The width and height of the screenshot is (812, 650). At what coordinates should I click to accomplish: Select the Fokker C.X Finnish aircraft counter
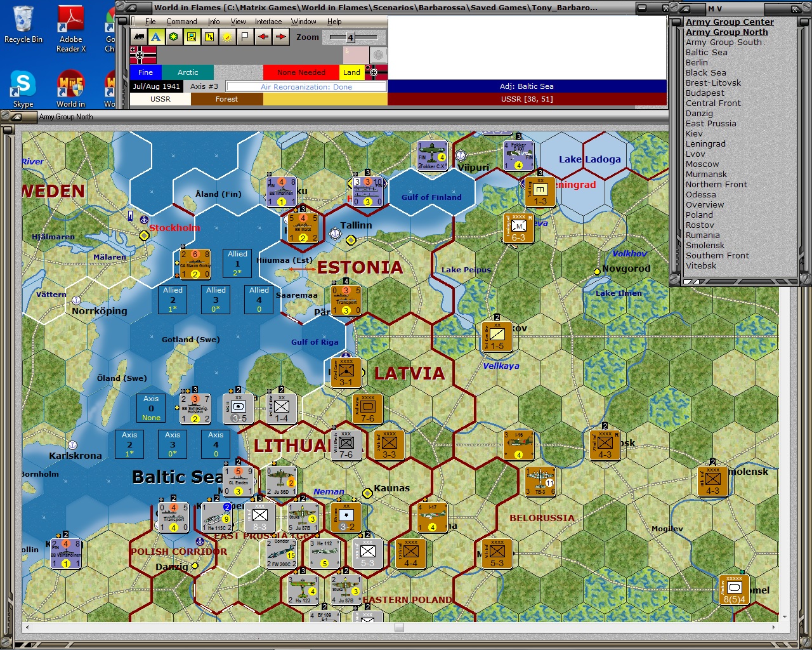[432, 156]
